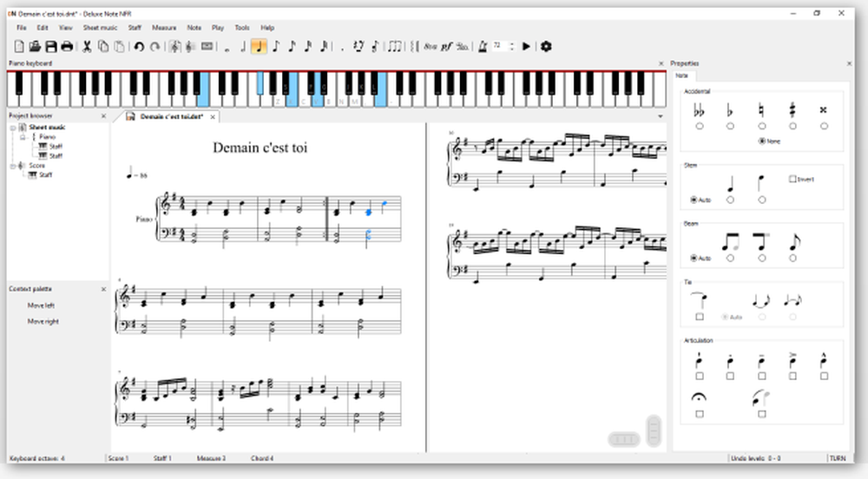Create a new document with toolbar icon
This screenshot has height=479, width=868.
click(x=19, y=47)
